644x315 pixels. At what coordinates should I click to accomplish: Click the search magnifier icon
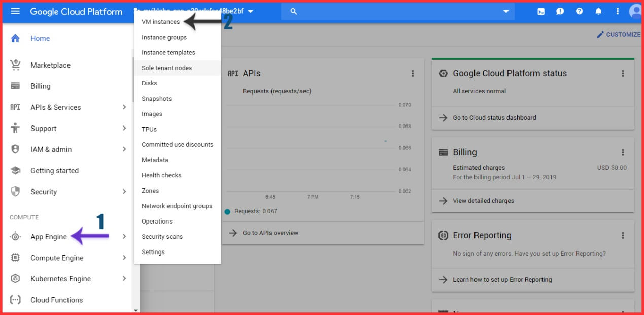tap(293, 11)
